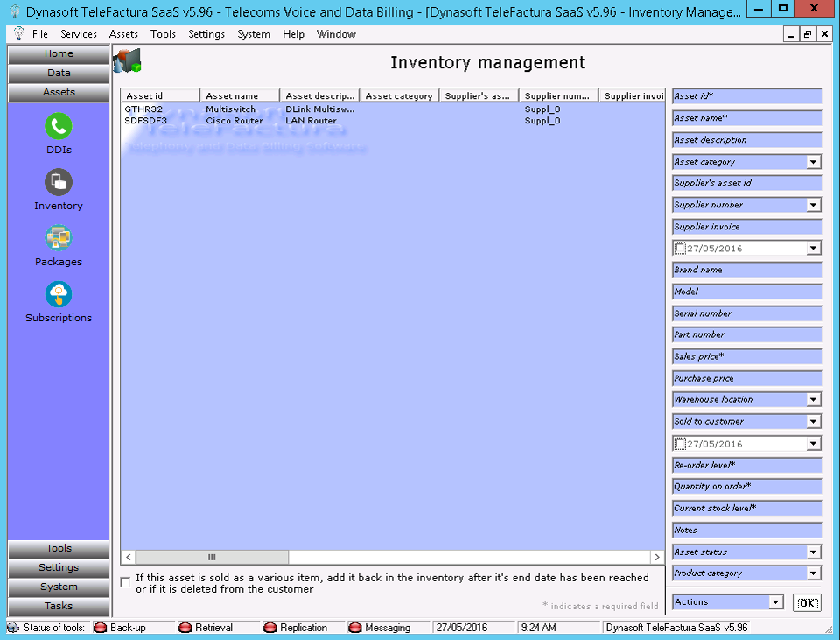The image size is (840, 640).
Task: Click the Replication status indicator icon
Action: [x=269, y=628]
